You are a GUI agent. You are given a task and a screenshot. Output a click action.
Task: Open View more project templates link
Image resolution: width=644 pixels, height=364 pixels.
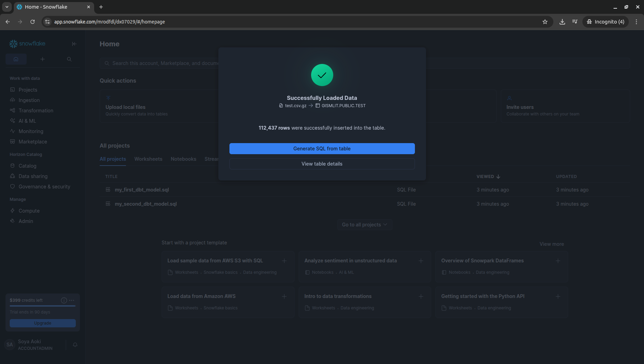(x=552, y=244)
